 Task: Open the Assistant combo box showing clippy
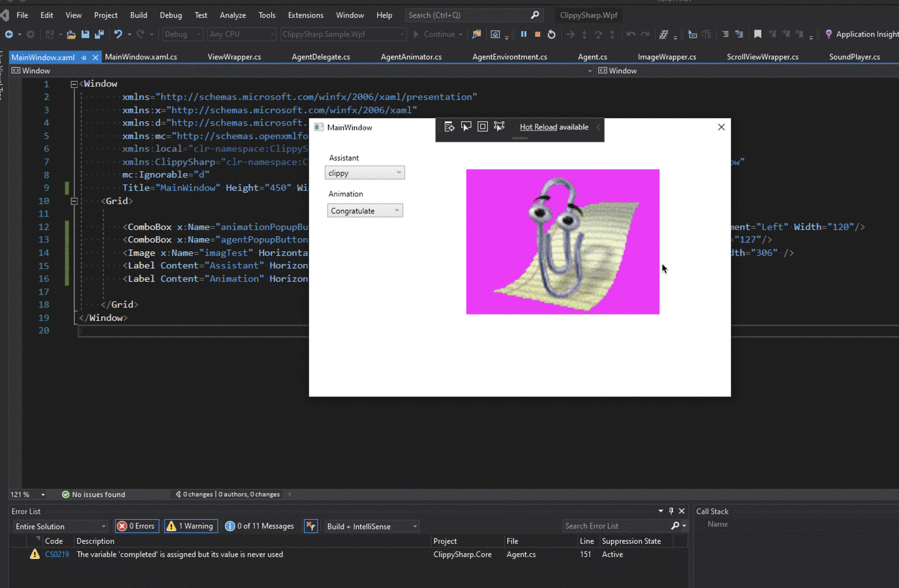point(365,172)
